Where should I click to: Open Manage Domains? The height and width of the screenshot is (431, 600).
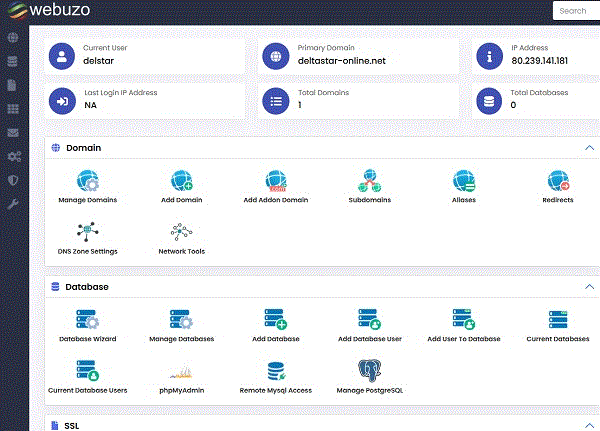pyautogui.click(x=88, y=186)
